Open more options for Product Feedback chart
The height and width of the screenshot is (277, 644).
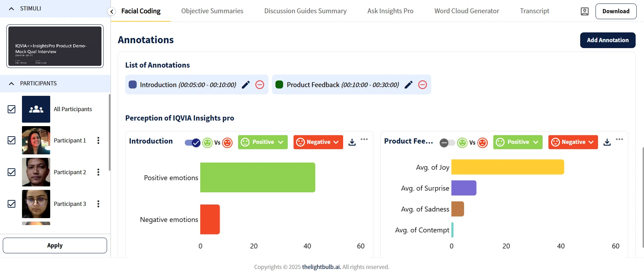[619, 139]
